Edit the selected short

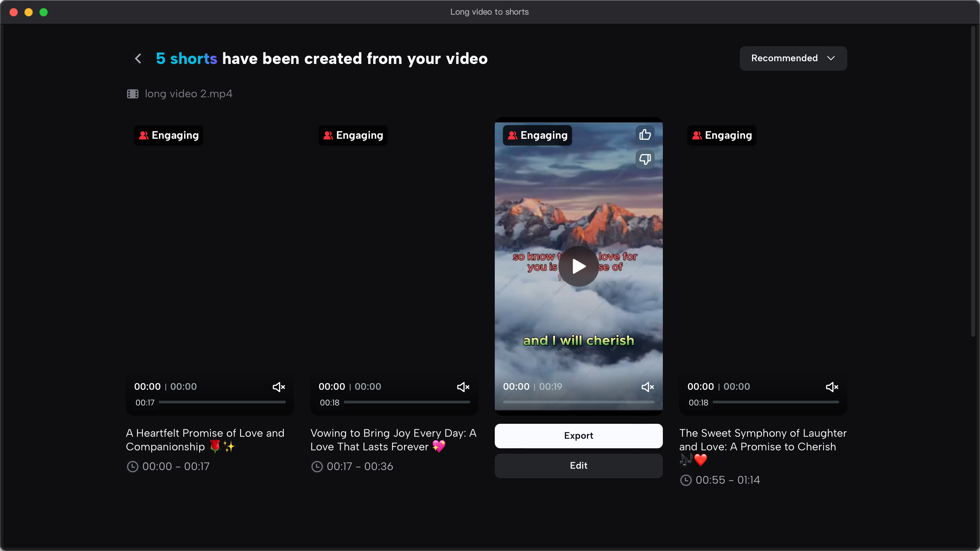(x=578, y=465)
